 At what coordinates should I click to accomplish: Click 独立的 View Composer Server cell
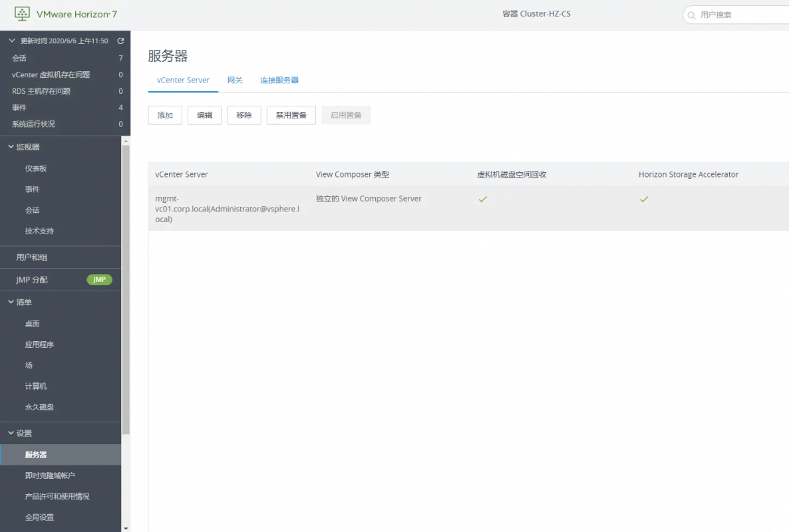[x=369, y=199]
